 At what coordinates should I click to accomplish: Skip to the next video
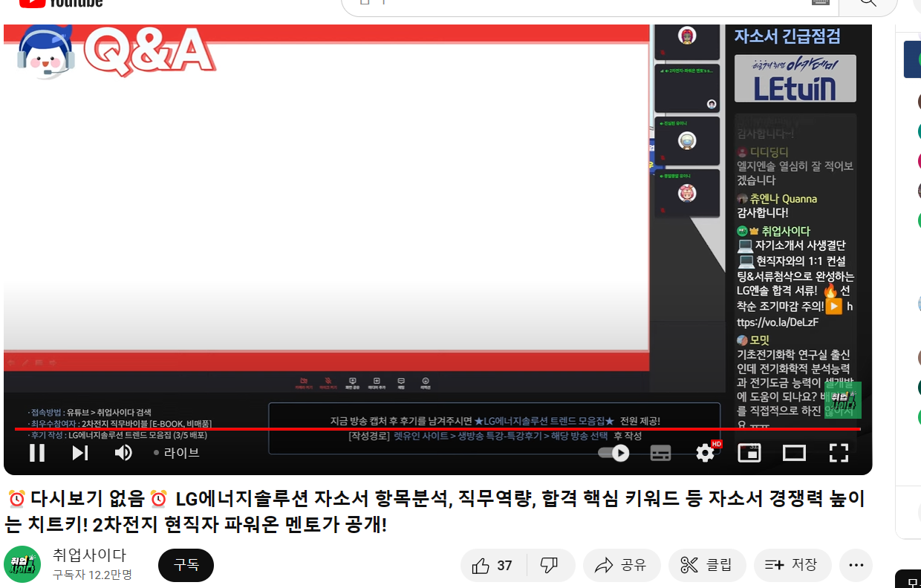tap(80, 453)
